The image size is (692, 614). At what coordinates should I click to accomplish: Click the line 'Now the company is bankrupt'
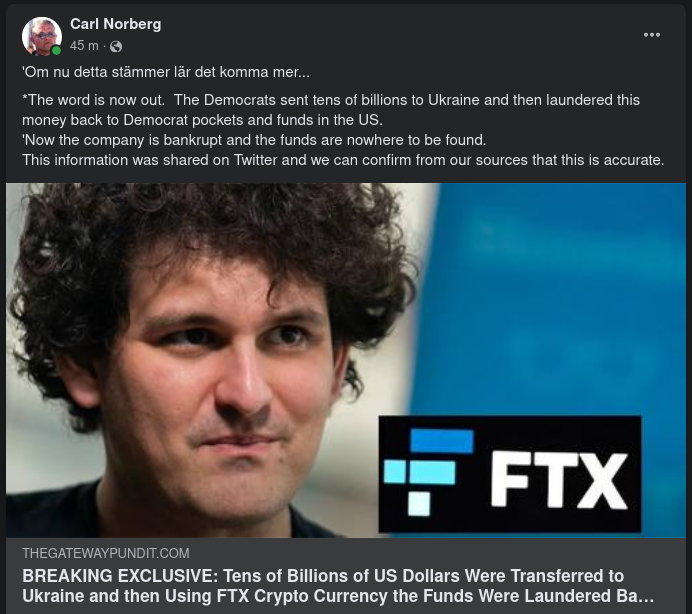[254, 140]
